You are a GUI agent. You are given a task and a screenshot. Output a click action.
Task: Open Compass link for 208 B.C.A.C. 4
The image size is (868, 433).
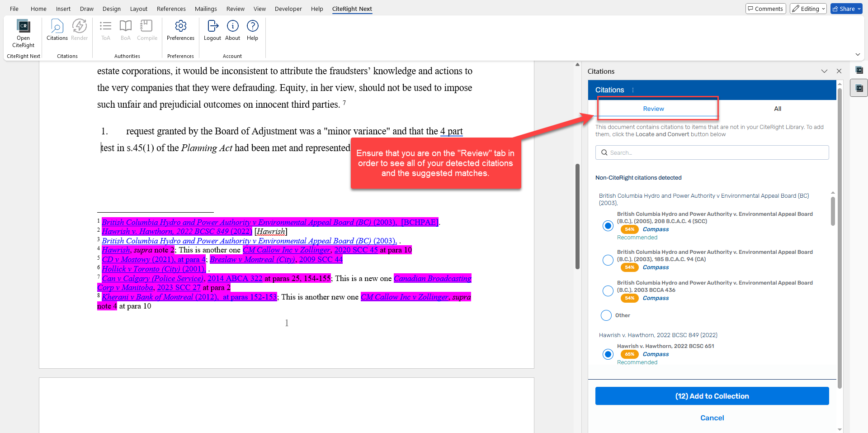click(x=656, y=229)
